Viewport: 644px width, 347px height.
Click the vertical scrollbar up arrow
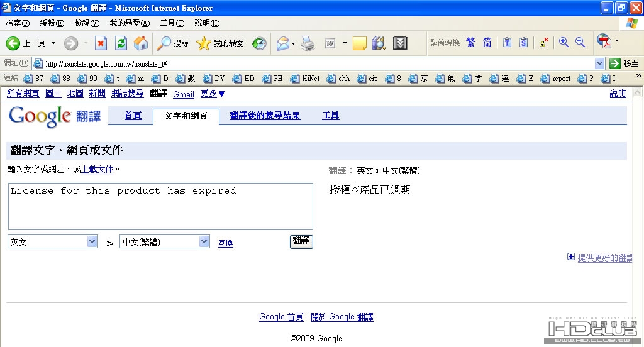tap(638, 92)
